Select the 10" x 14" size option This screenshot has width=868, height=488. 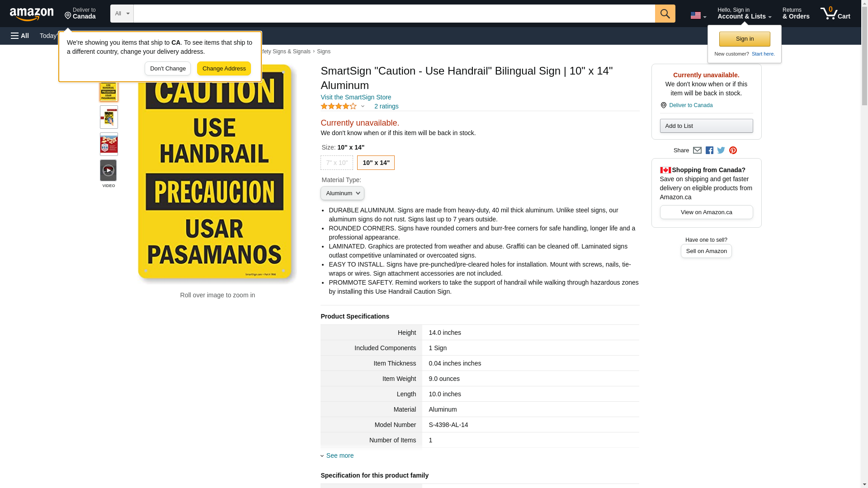[x=376, y=163]
